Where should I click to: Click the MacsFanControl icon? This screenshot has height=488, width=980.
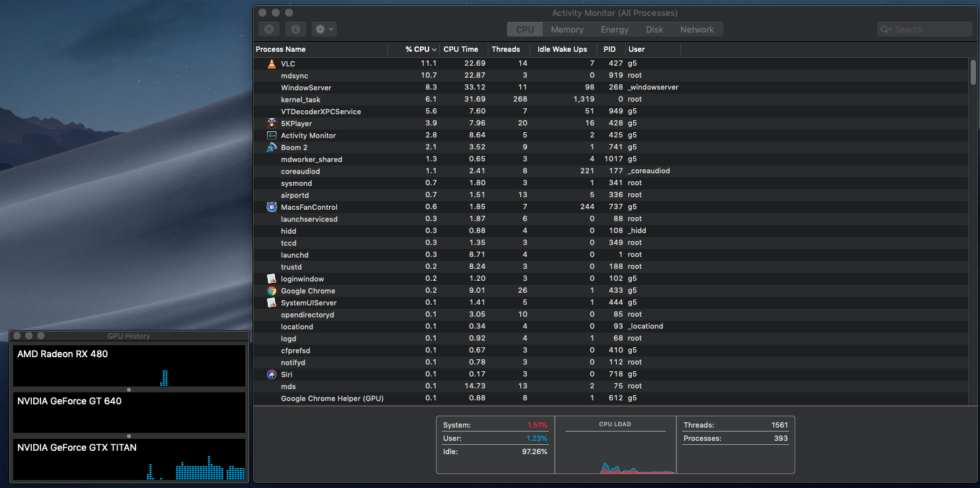(271, 207)
